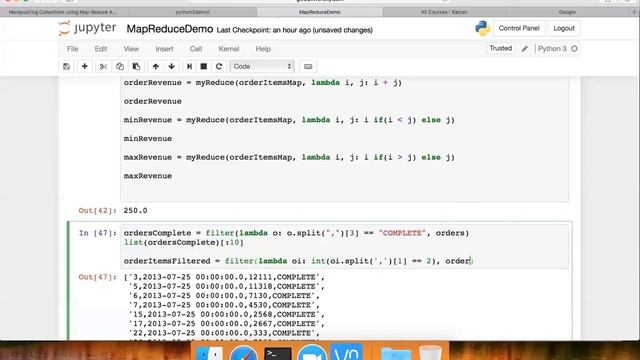
Task: Click the orderRevenue myReduce code line
Action: 262,82
